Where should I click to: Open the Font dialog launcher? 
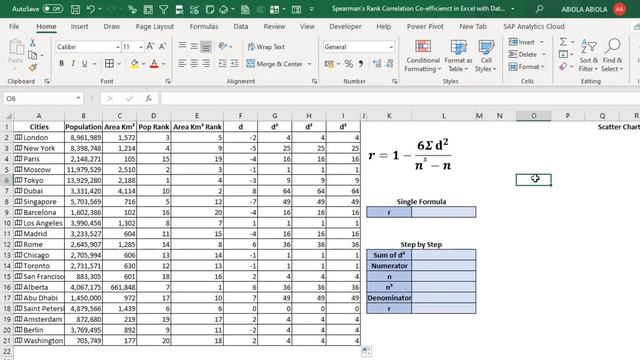[168, 81]
